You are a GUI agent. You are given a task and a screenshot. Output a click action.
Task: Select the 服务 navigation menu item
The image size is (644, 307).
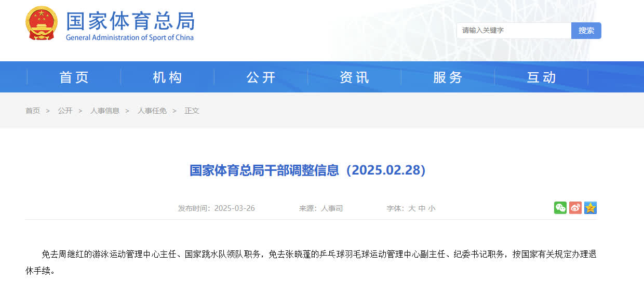(448, 77)
